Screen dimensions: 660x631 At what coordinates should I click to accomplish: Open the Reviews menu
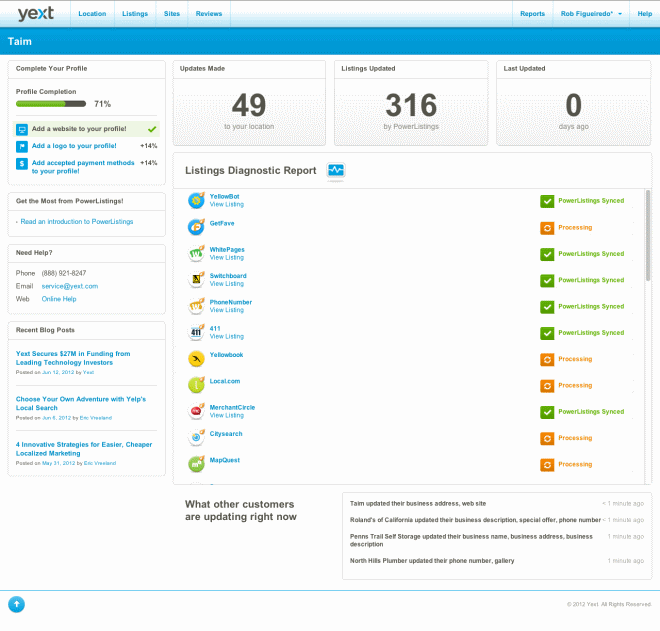point(209,14)
